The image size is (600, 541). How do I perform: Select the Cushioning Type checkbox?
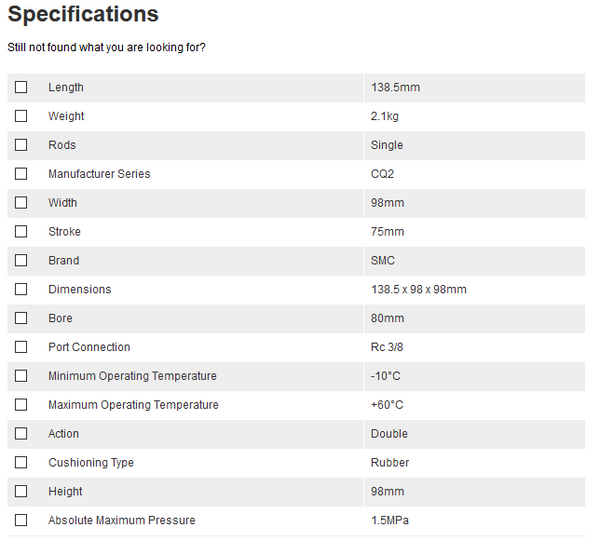[x=21, y=463]
